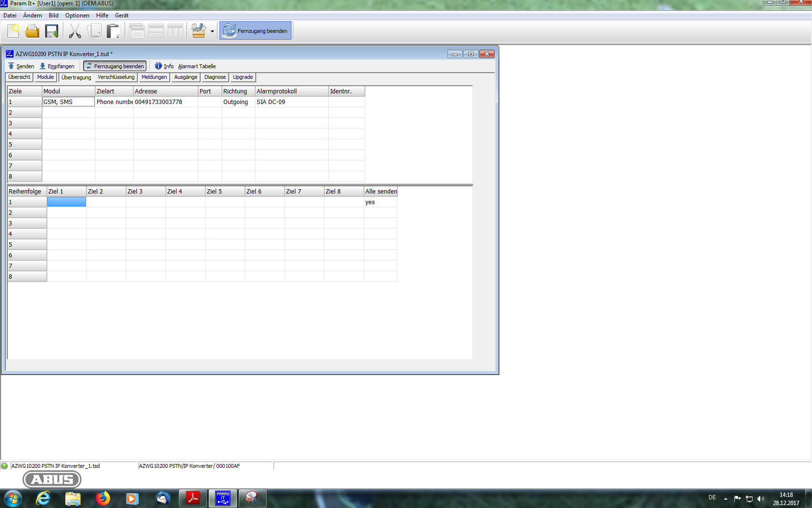Toggle Fernzugang beenden in the main toolbar
812x508 pixels.
[256, 31]
